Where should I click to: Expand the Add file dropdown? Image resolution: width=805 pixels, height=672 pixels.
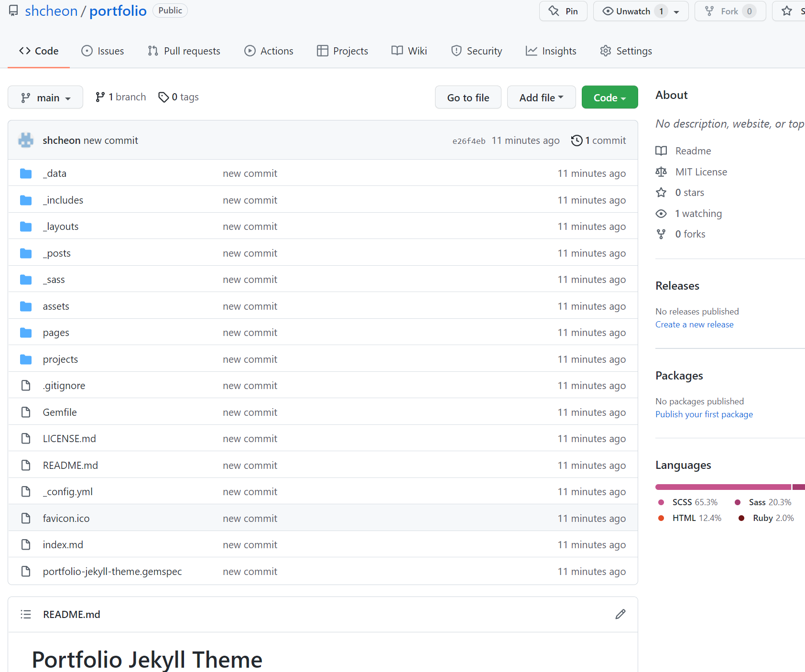[x=541, y=97]
